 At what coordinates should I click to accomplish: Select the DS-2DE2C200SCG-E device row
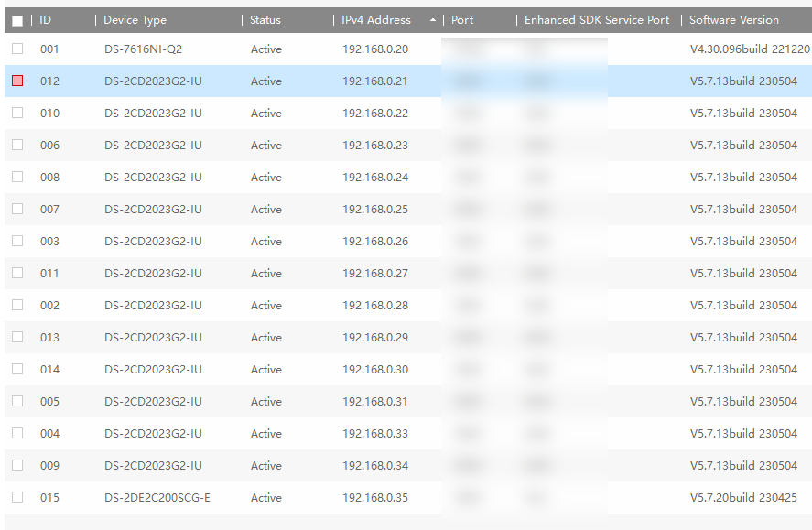click(157, 498)
